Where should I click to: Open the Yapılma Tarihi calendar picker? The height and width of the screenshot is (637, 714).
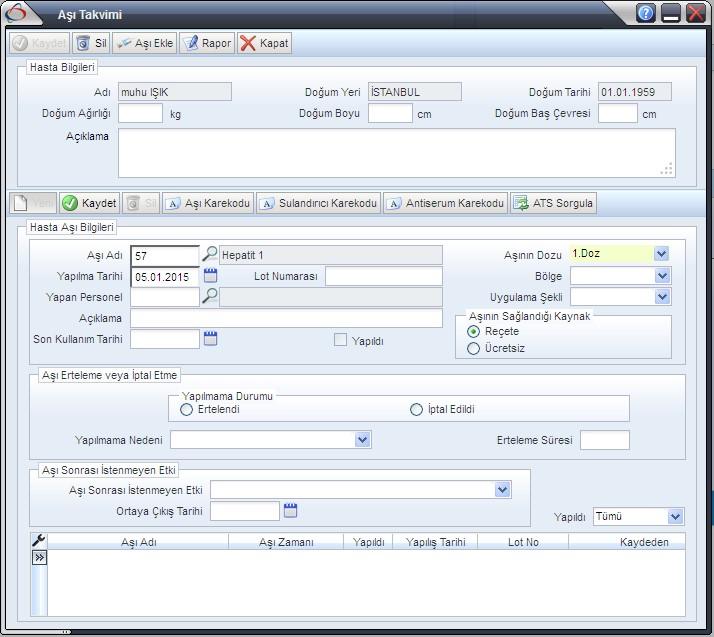click(x=210, y=276)
